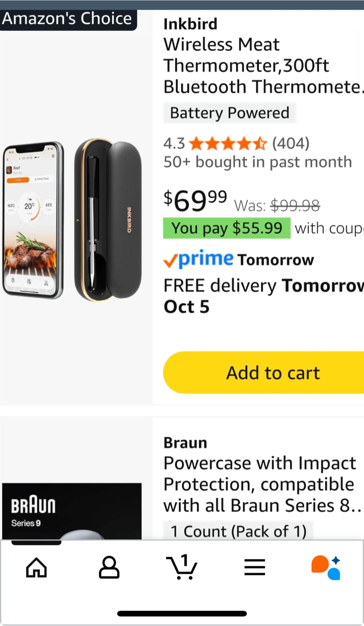Open the 404 reviews count
Viewport: 364px width, 626px height.
coord(291,143)
